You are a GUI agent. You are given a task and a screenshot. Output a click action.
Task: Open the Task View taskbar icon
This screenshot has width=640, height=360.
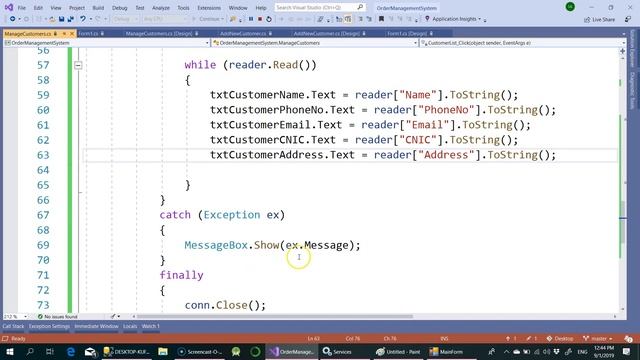49,351
